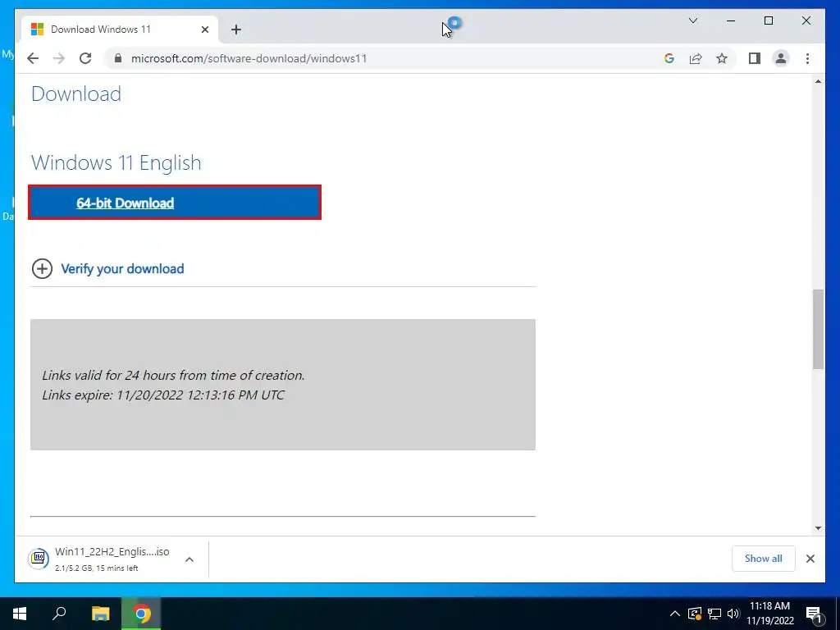Go back using the browser back arrow

coord(33,58)
